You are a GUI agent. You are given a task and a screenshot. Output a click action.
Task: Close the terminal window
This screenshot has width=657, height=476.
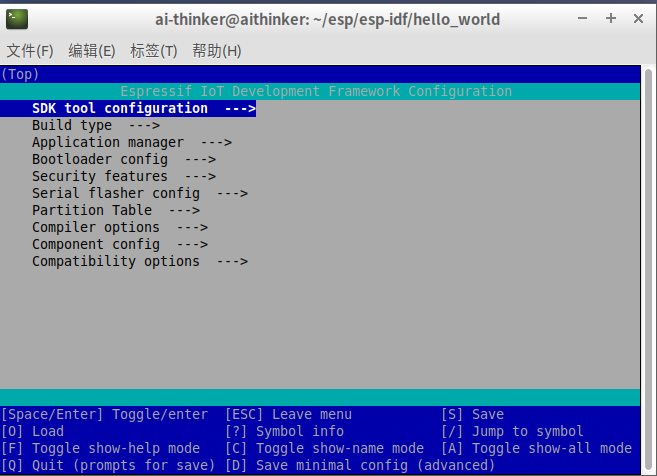pyautogui.click(x=639, y=18)
